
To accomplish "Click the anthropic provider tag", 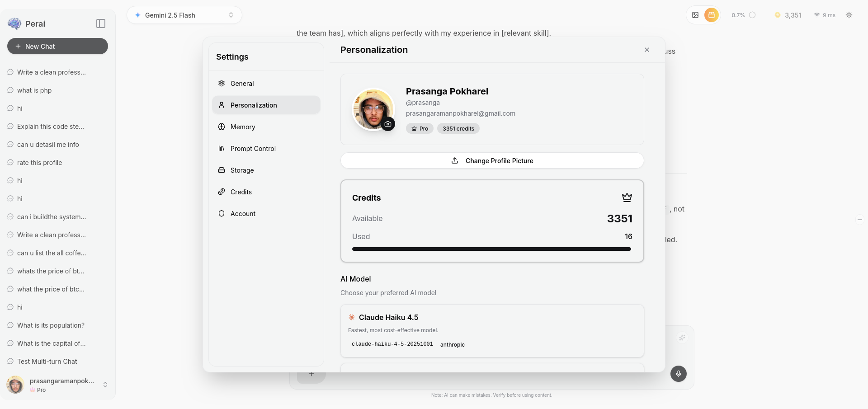I will pyautogui.click(x=453, y=344).
